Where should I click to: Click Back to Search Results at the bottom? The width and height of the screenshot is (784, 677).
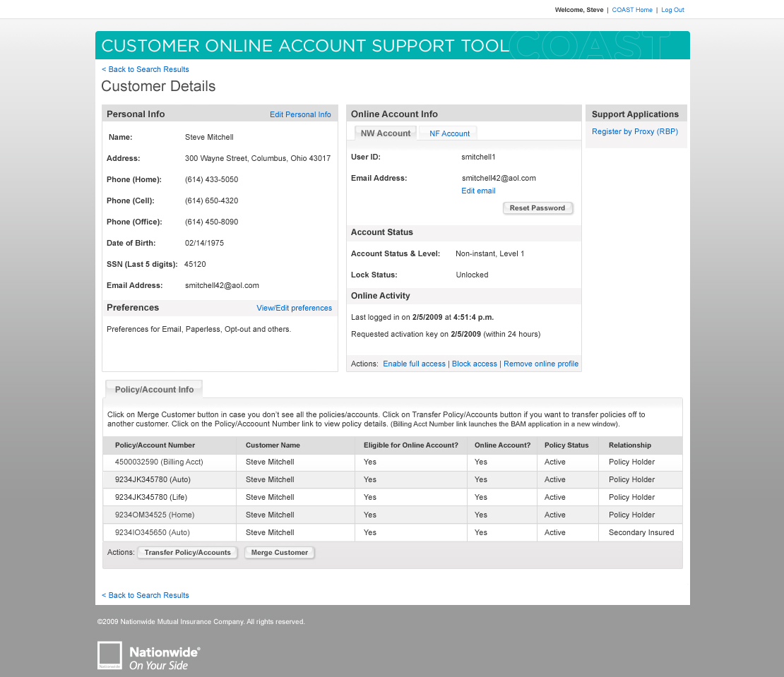(x=145, y=595)
